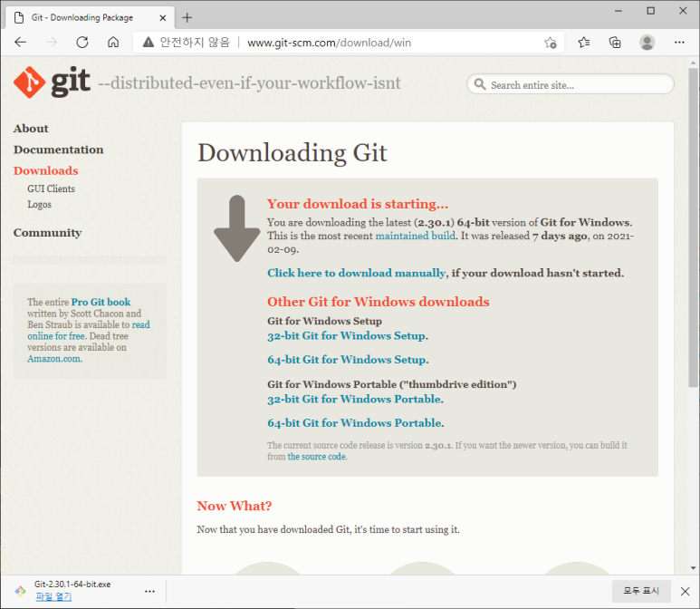Click the scrollbar up arrow

point(693,63)
